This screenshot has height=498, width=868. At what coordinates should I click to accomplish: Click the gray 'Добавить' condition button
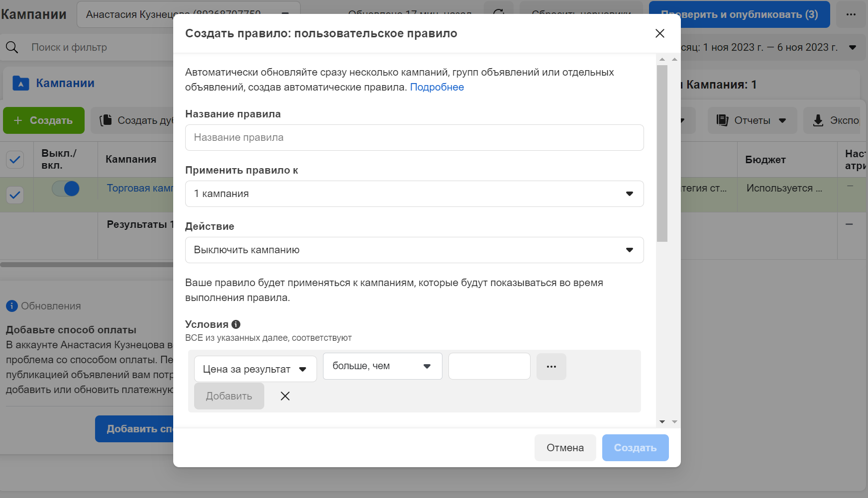tap(229, 396)
